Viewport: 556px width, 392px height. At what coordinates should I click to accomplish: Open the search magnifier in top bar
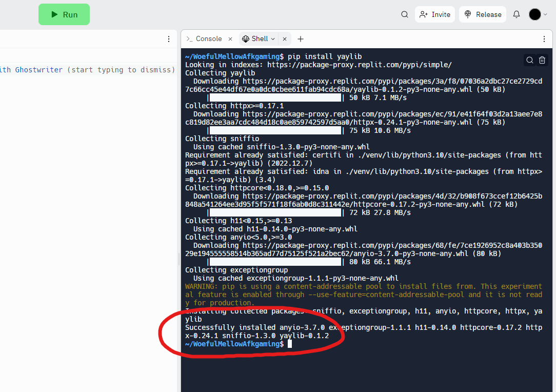point(404,14)
